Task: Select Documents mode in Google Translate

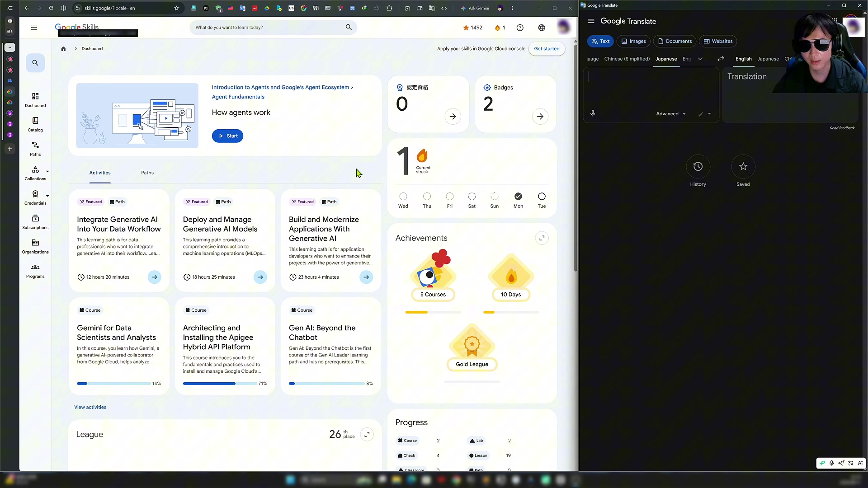Action: click(675, 41)
